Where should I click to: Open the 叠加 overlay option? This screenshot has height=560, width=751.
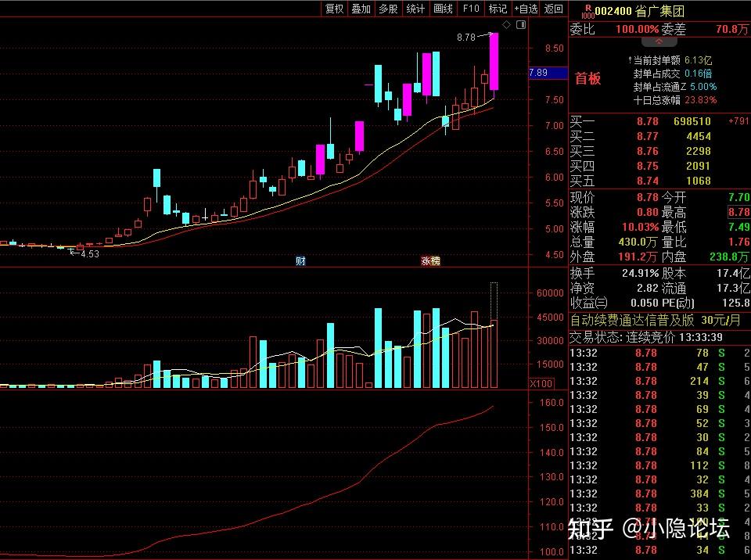coord(361,9)
